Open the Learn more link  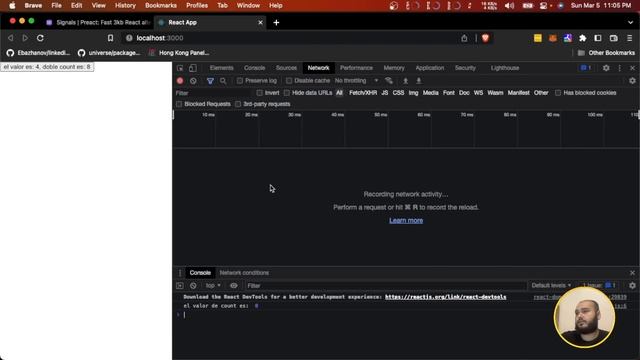click(406, 220)
